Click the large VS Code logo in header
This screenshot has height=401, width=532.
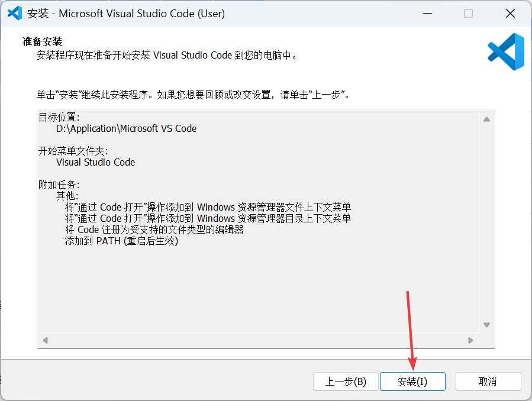pos(505,51)
